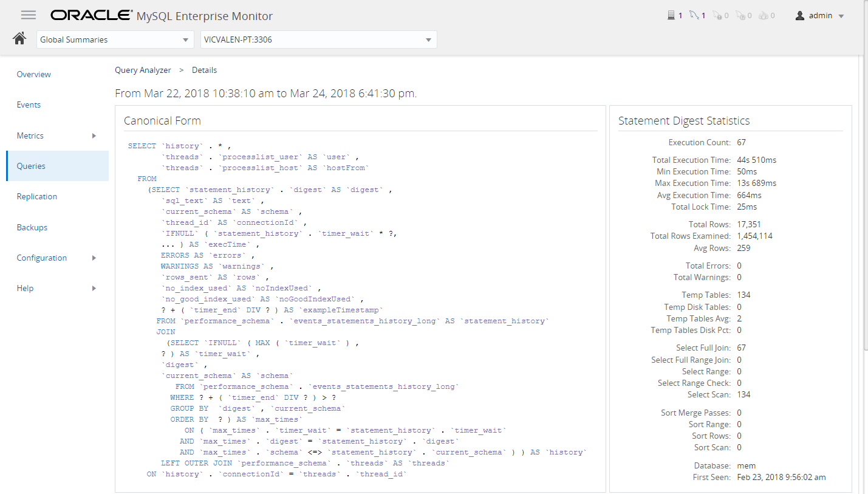Screen dimensions: 868x494
Task: Open the Events page
Action: tap(29, 105)
